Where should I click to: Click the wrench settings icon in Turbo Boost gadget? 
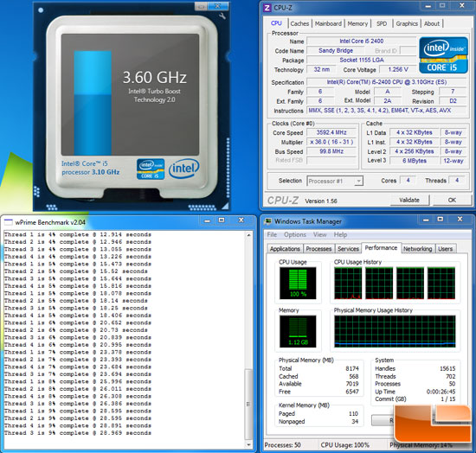pos(222,16)
